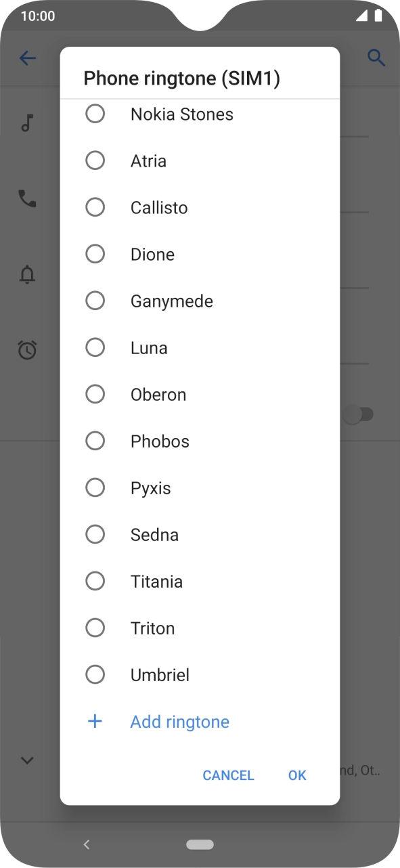Tap the home pill in the navigation bar
The image size is (400, 868).
(200, 844)
